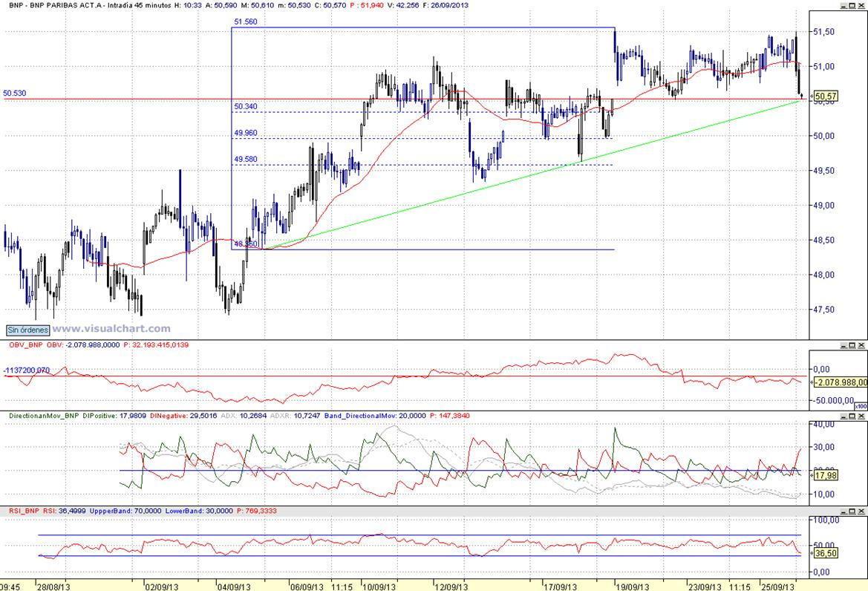
Task: Click the 04/09/13 date axis label
Action: [x=234, y=587]
